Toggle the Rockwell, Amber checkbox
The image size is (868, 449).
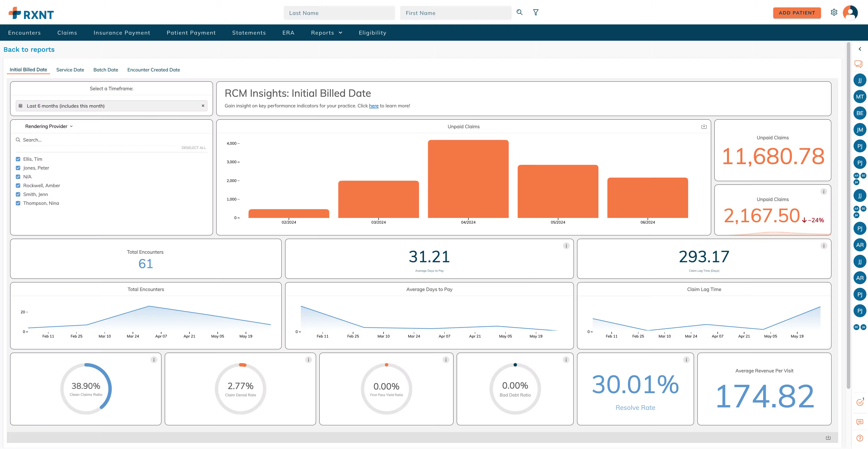18,185
